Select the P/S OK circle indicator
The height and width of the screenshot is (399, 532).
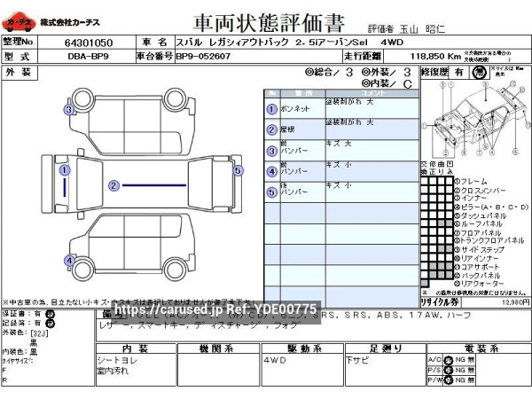[x=449, y=369]
